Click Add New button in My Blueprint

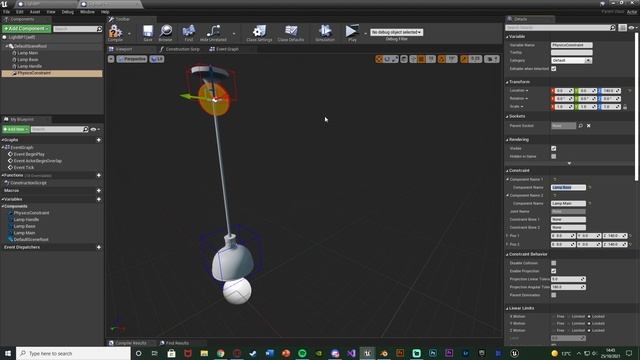pyautogui.click(x=16, y=129)
